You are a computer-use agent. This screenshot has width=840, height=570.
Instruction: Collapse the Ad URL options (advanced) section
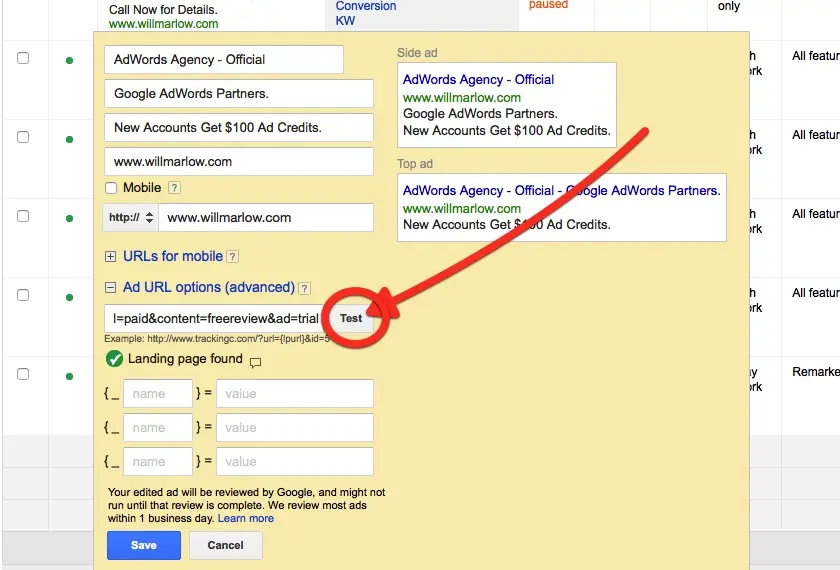(x=110, y=288)
